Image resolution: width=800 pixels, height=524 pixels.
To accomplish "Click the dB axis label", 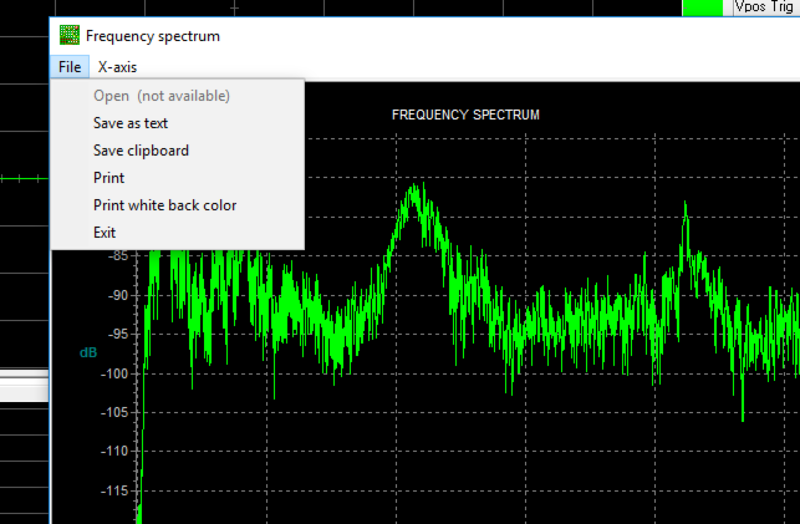I will pyautogui.click(x=88, y=353).
